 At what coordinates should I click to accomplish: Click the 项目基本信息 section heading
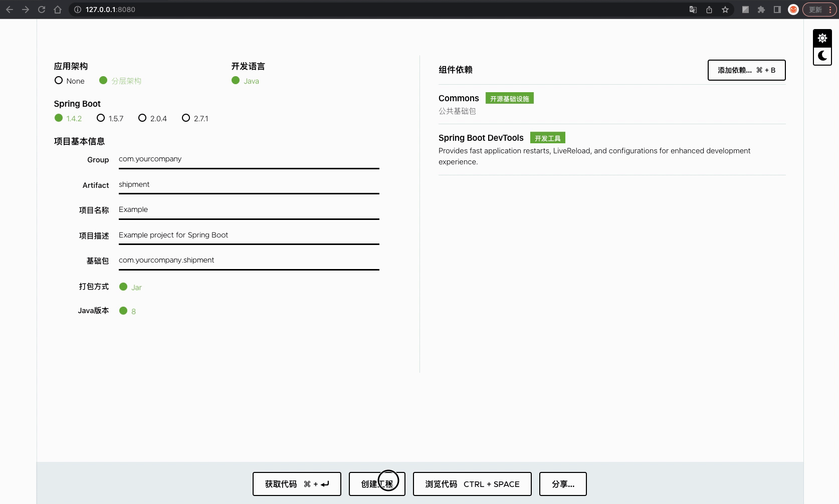tap(79, 141)
